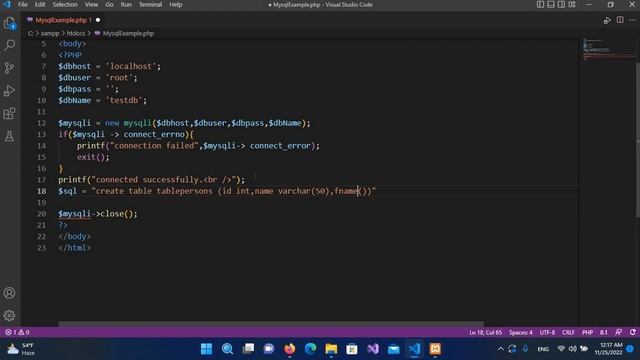640x360 pixels.
Task: Open the Selection menu
Action: pos(65,4)
